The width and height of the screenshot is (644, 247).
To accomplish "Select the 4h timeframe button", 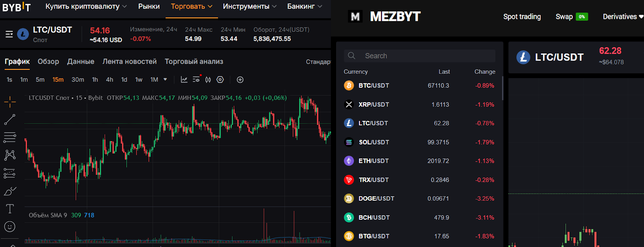I will (109, 80).
